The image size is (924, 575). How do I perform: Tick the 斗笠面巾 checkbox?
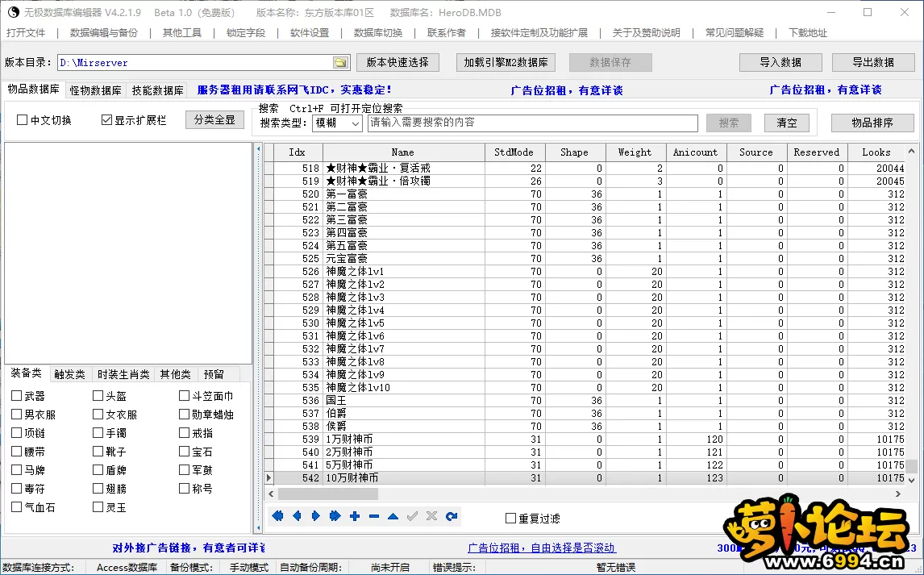[x=185, y=396]
